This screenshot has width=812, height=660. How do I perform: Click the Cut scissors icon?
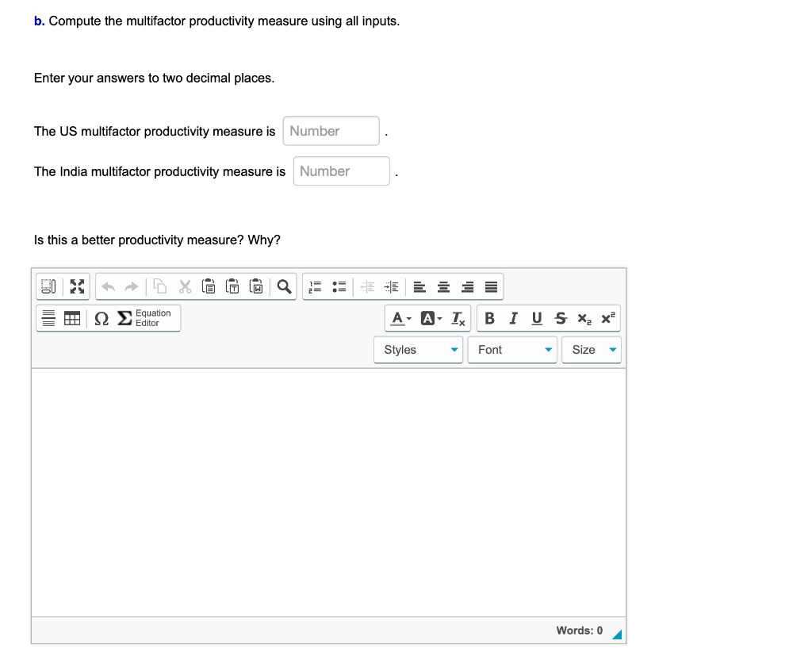coord(185,286)
